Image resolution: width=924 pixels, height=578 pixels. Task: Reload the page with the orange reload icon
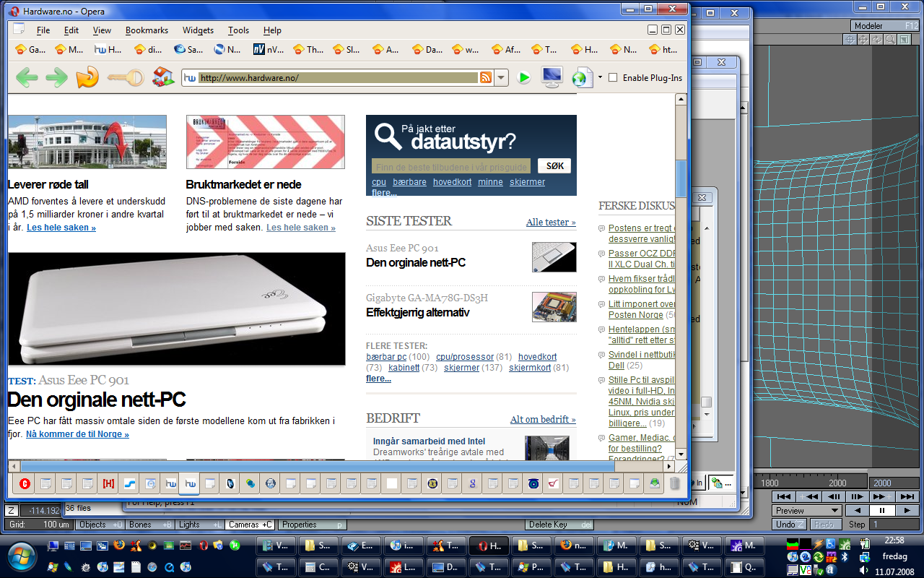[x=87, y=77]
